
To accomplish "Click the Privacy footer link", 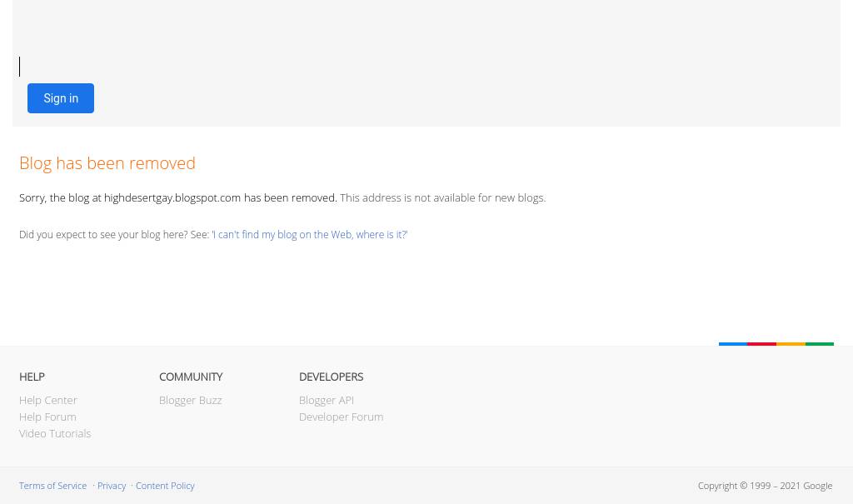I will tap(112, 486).
